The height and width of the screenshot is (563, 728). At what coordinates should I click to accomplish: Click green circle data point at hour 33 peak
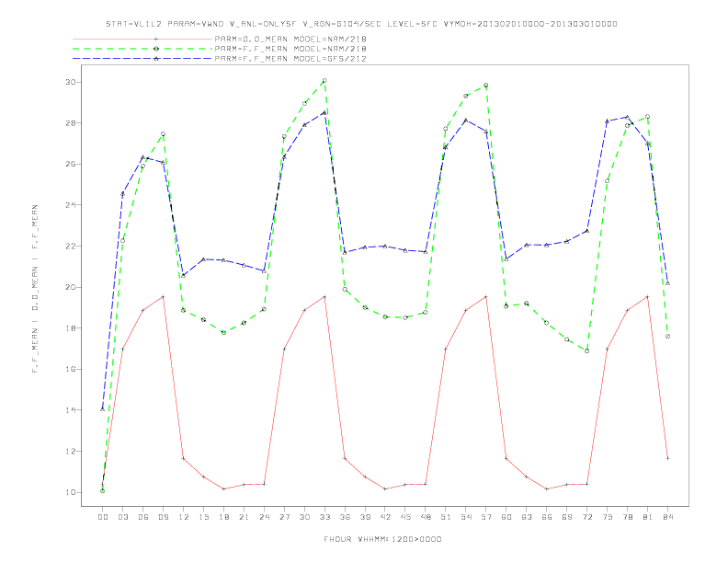click(324, 81)
